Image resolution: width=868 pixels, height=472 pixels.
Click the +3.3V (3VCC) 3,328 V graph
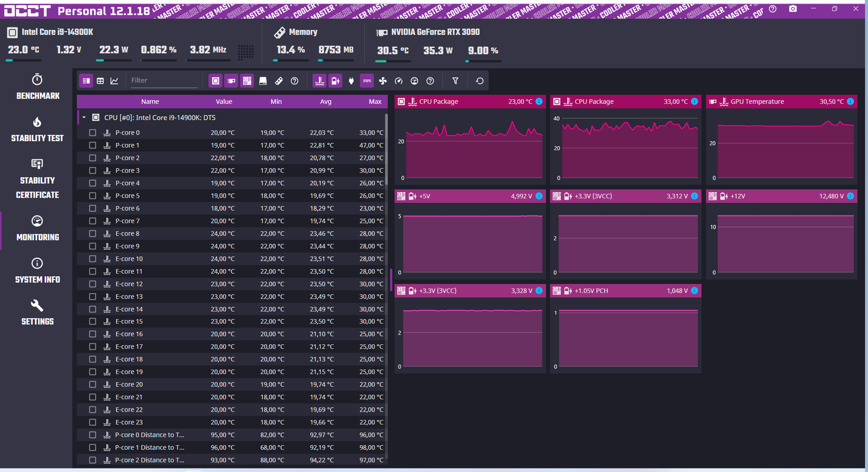(x=470, y=328)
